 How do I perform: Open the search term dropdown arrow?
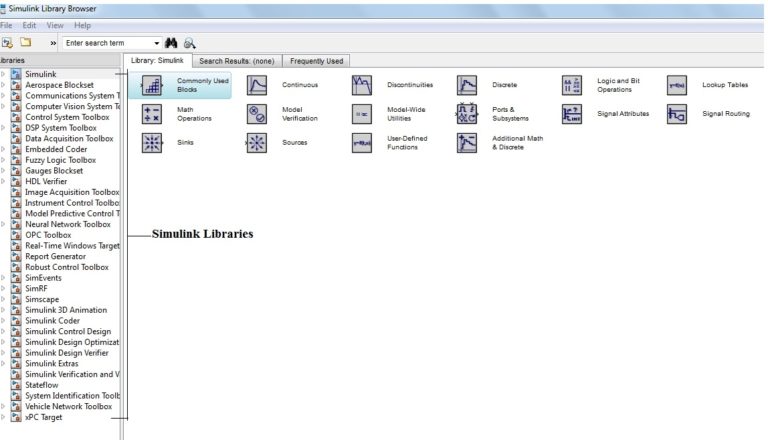[157, 44]
